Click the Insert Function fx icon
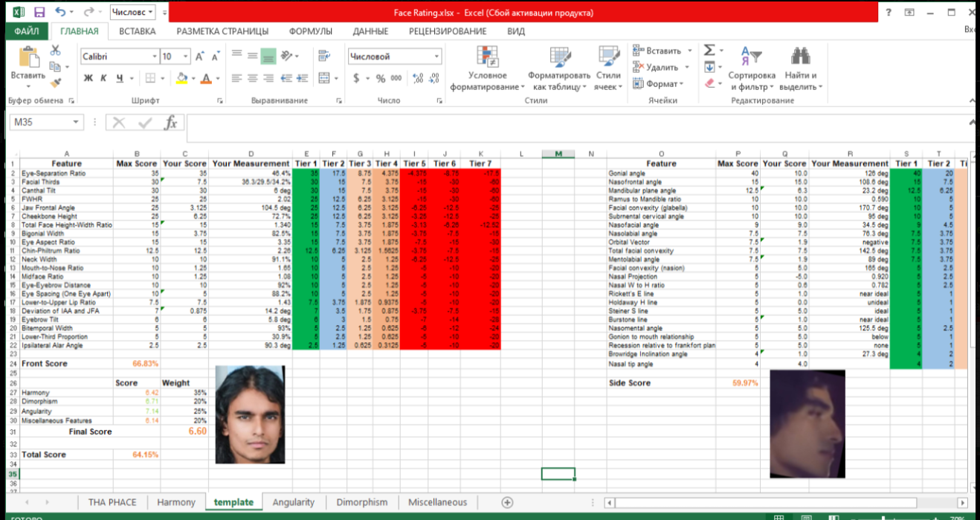980x520 pixels. [170, 123]
